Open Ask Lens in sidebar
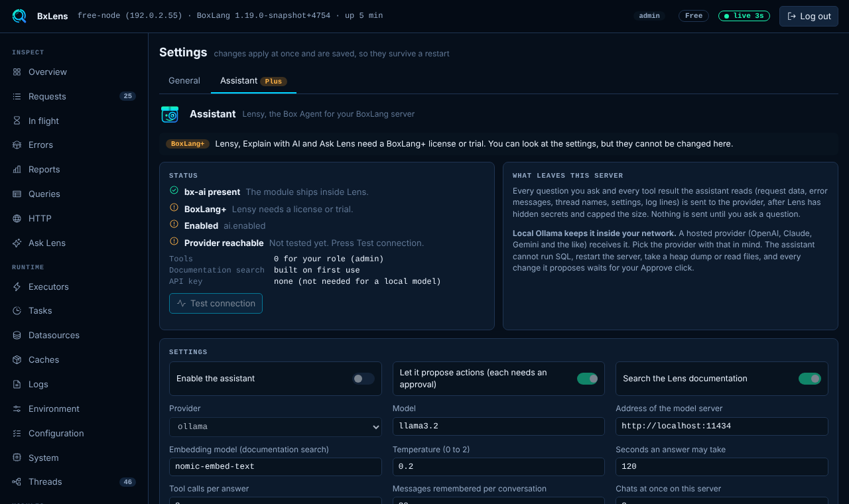Viewport: 849px width, 504px height. [x=74, y=243]
